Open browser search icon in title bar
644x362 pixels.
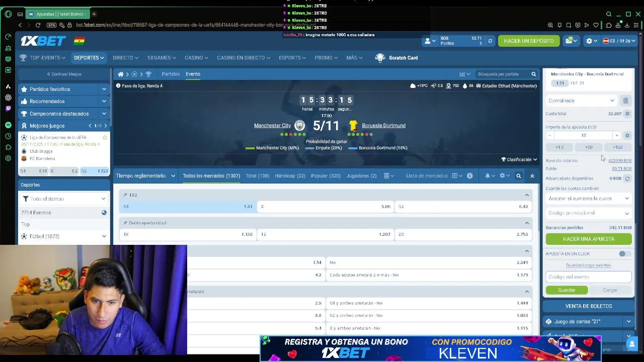click(609, 14)
